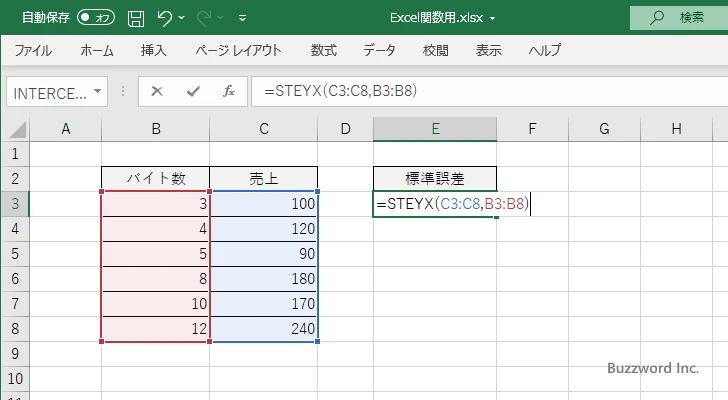Select column A header
The image size is (728, 400).
pos(65,129)
